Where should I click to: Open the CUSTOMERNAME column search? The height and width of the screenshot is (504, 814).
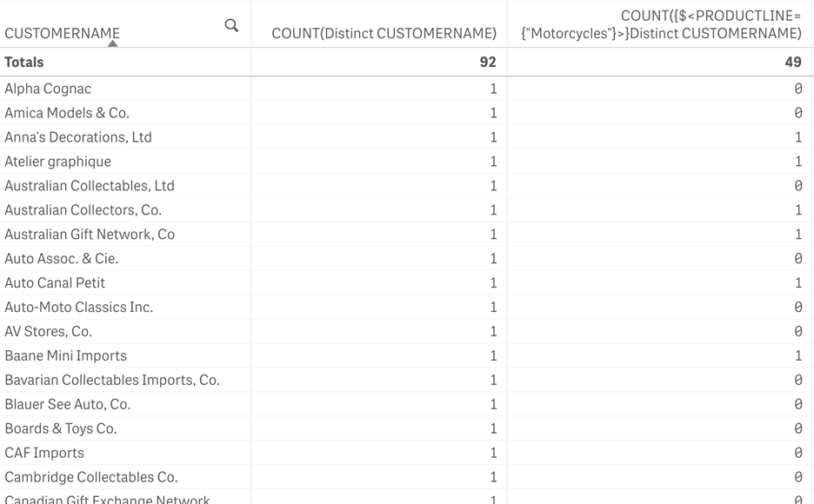pyautogui.click(x=231, y=25)
